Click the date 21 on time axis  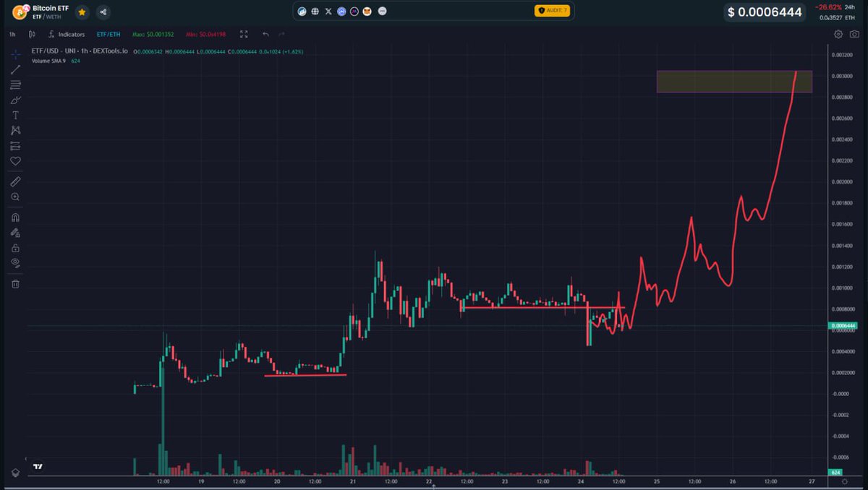coord(353,481)
